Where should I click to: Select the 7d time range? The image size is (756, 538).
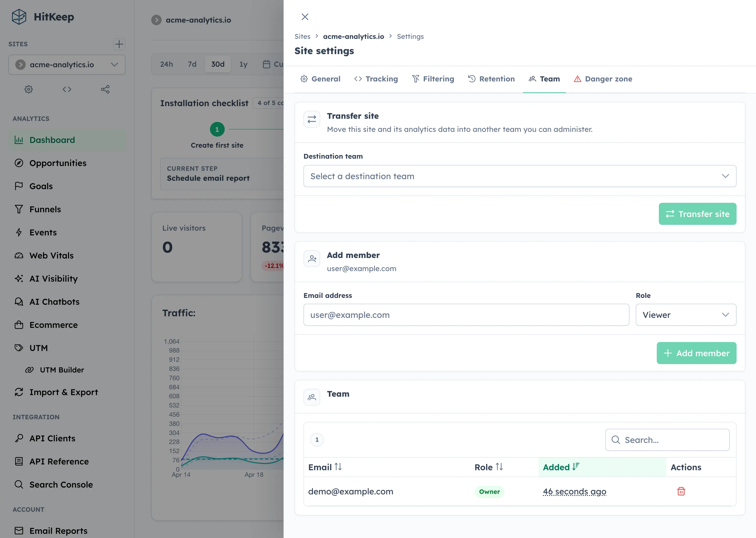pos(192,64)
